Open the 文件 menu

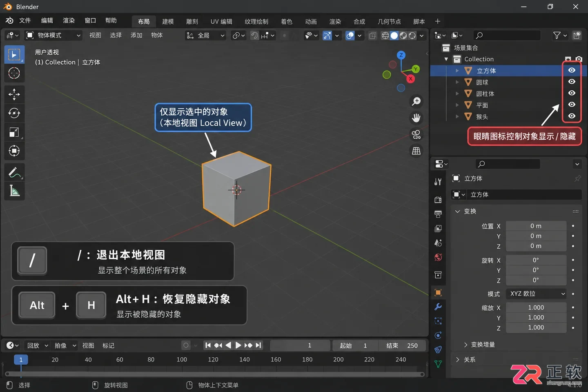(x=25, y=20)
